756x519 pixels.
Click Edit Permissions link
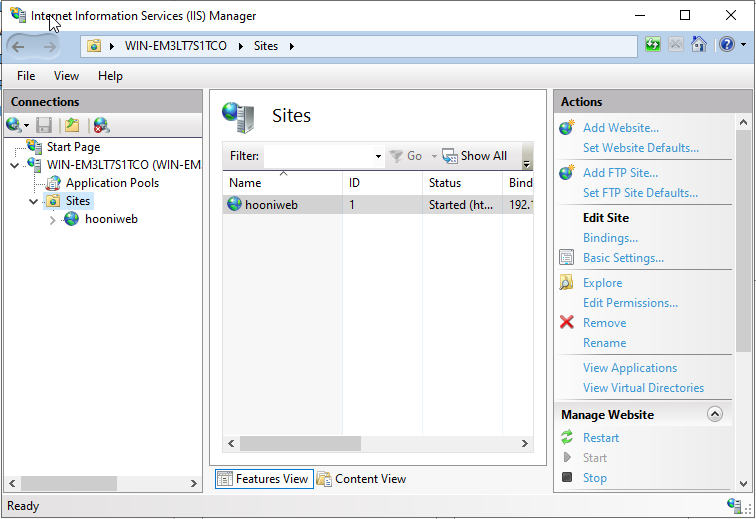tap(631, 303)
